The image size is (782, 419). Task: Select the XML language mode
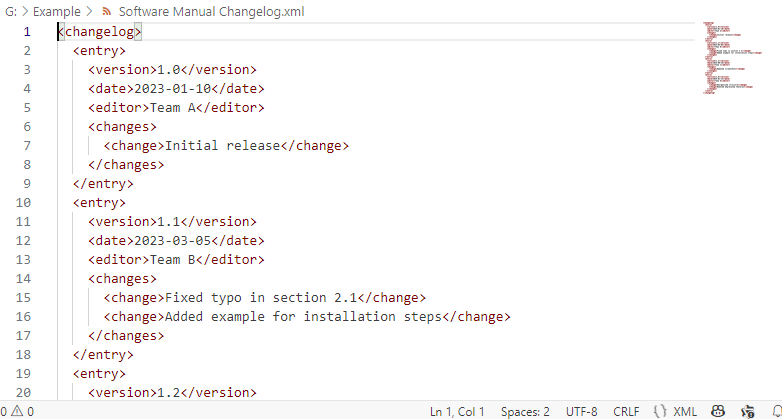tap(685, 412)
